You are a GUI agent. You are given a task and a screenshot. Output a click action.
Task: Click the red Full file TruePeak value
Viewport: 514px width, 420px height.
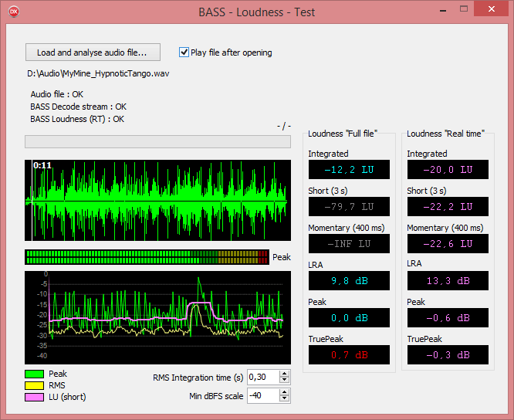(x=349, y=355)
